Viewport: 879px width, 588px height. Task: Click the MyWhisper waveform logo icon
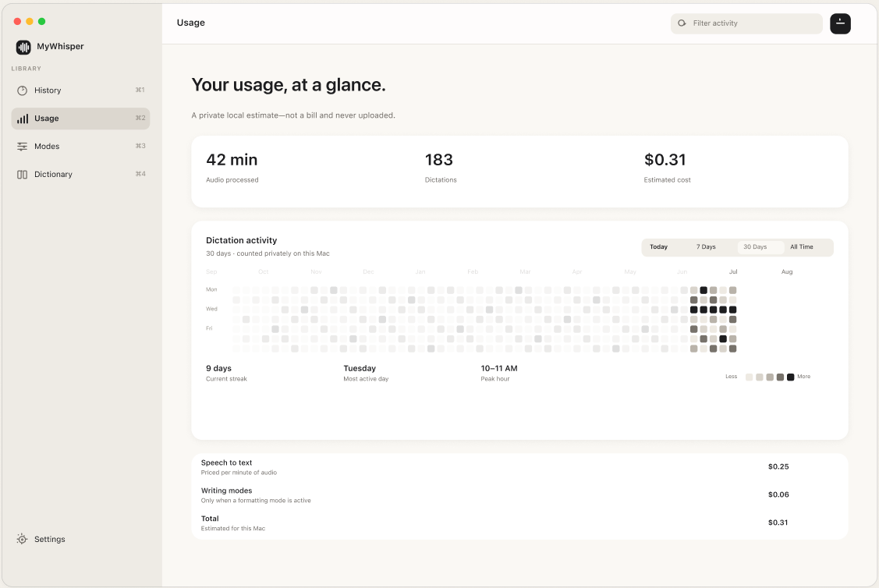tap(23, 47)
